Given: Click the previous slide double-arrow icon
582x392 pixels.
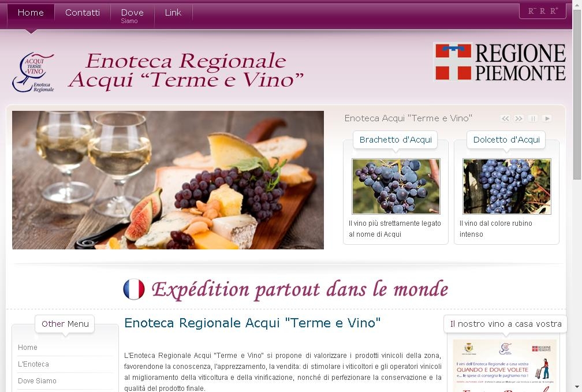Looking at the screenshot, I should [x=505, y=118].
